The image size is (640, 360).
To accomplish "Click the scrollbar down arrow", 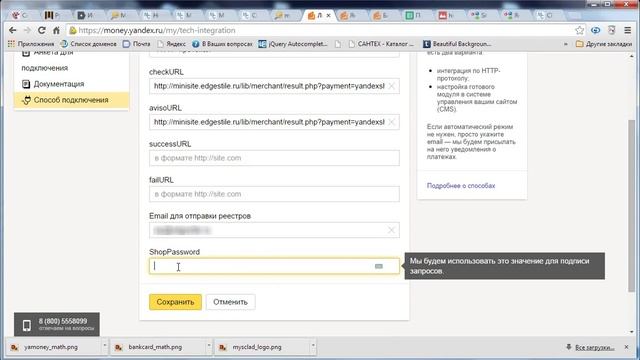I will pyautogui.click(x=632, y=332).
